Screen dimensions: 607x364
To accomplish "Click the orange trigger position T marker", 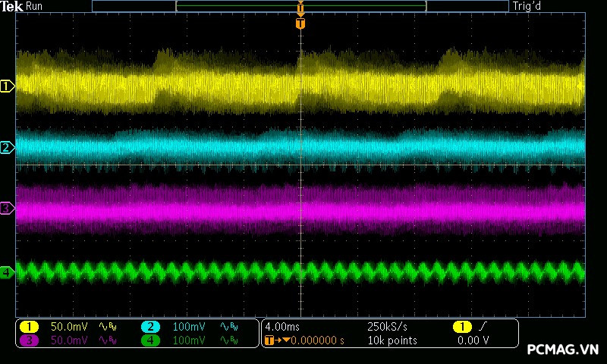I will pos(300,24).
